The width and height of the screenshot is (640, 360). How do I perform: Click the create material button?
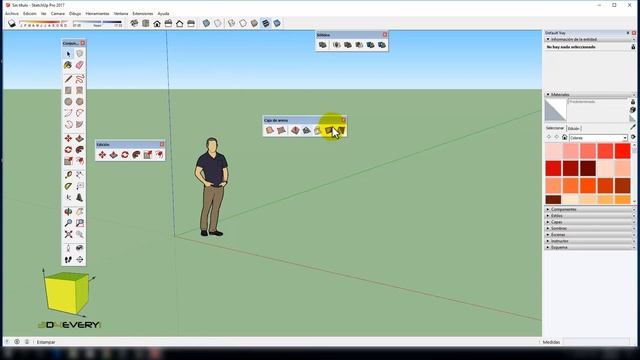tap(633, 109)
